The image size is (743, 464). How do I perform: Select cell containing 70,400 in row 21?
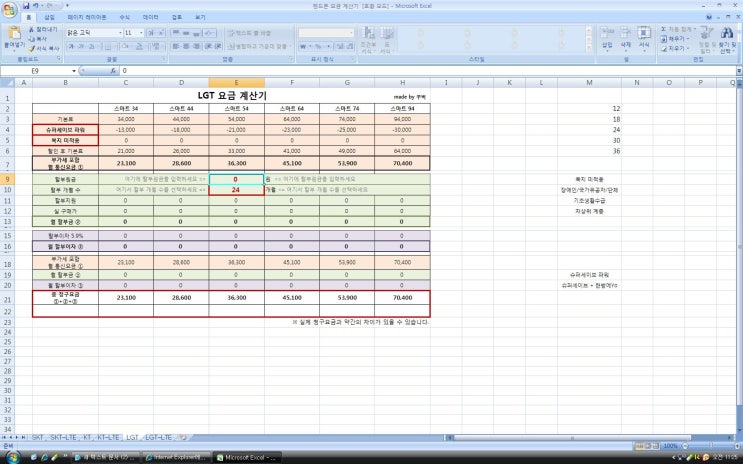point(402,298)
